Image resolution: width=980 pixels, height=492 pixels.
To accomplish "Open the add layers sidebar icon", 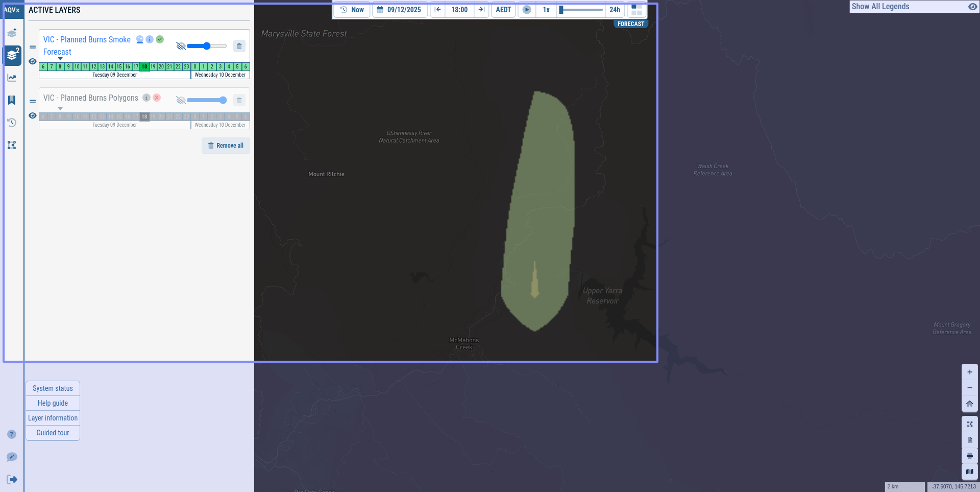I will pyautogui.click(x=12, y=33).
